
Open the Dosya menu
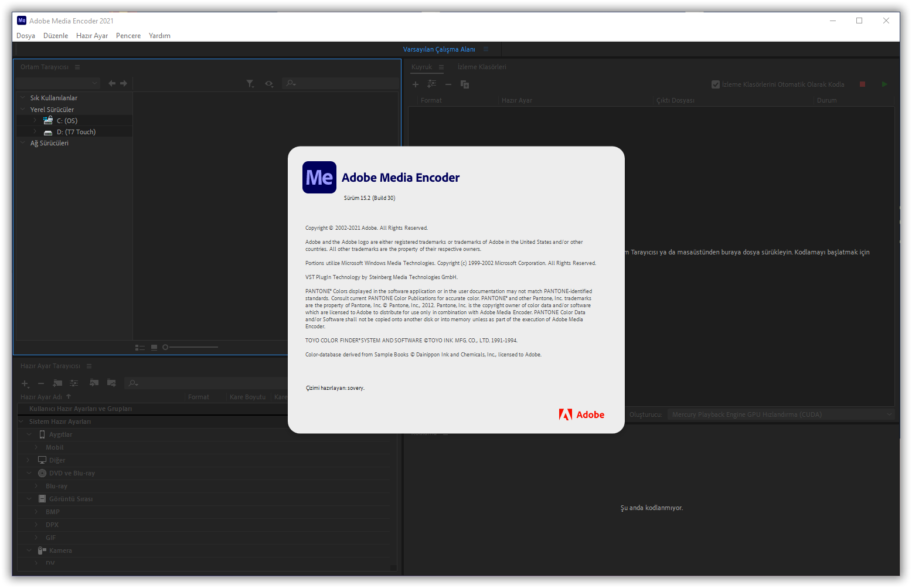[26, 36]
